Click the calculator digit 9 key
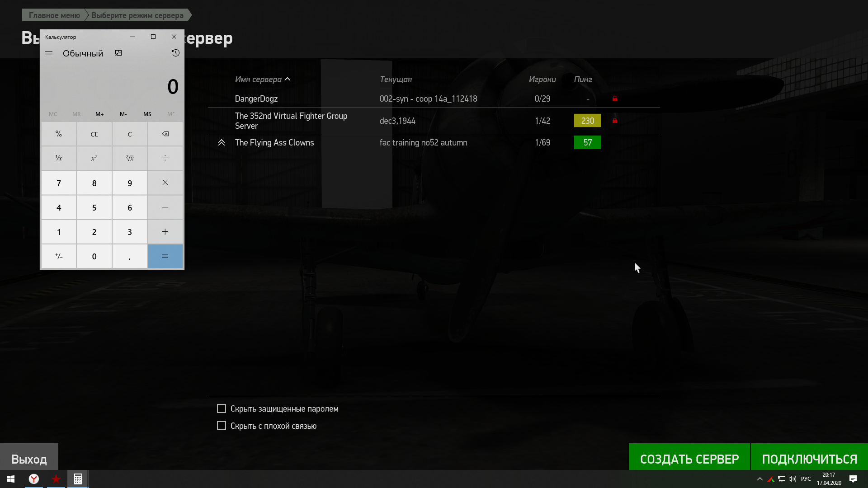The width and height of the screenshot is (868, 488). 130,183
